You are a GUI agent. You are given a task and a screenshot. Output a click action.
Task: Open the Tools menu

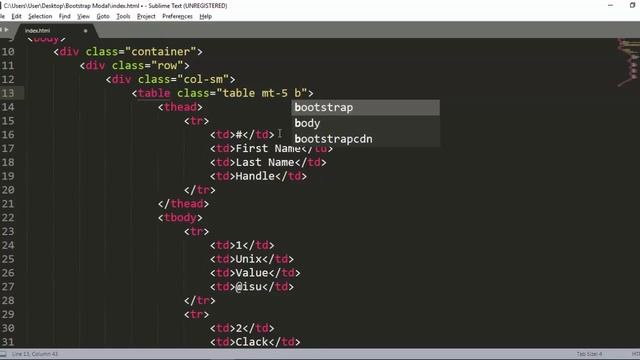point(123,16)
